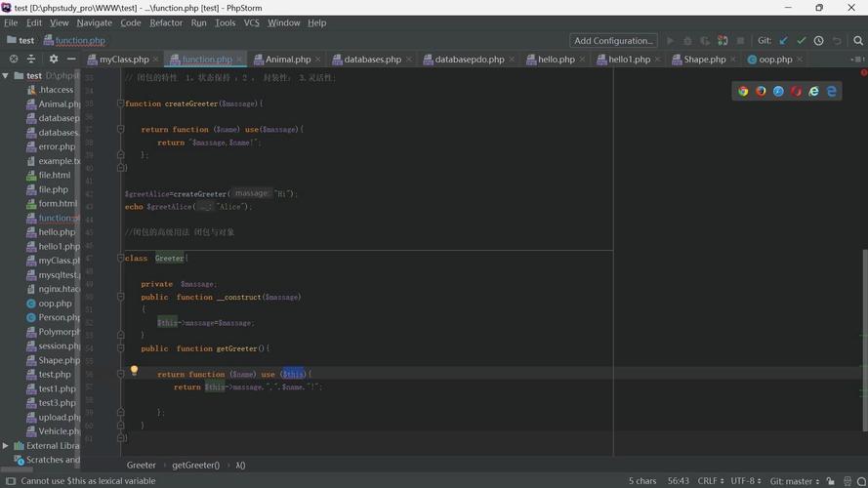Click the lock read-only status icon
The height and width of the screenshot is (488, 868).
click(x=830, y=481)
